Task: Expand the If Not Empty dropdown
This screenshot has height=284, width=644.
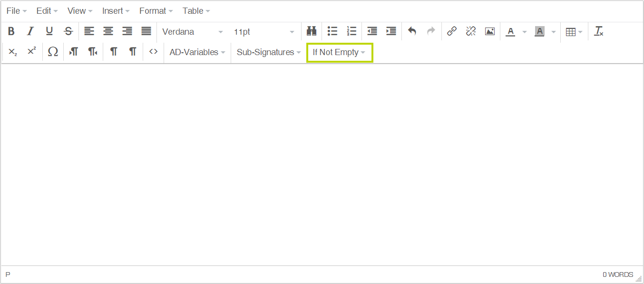Action: point(339,52)
